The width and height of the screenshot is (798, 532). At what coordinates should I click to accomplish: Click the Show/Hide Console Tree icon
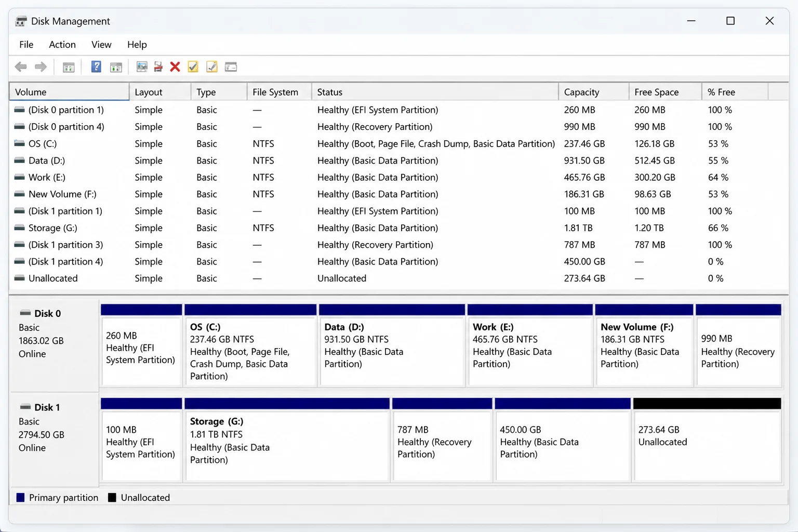pyautogui.click(x=69, y=67)
